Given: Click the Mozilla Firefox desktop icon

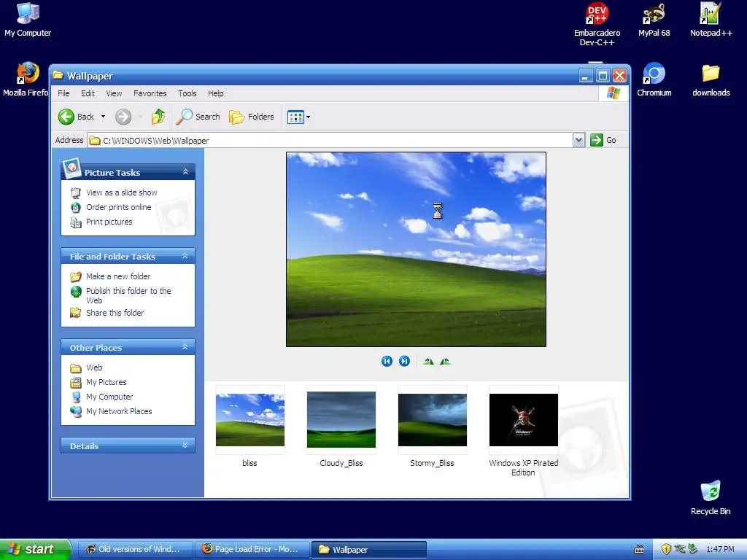Looking at the screenshot, I should (x=26, y=79).
